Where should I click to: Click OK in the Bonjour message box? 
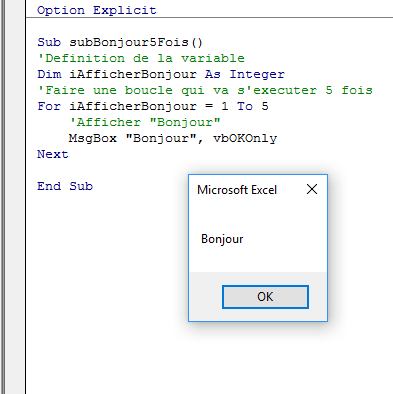point(265,297)
